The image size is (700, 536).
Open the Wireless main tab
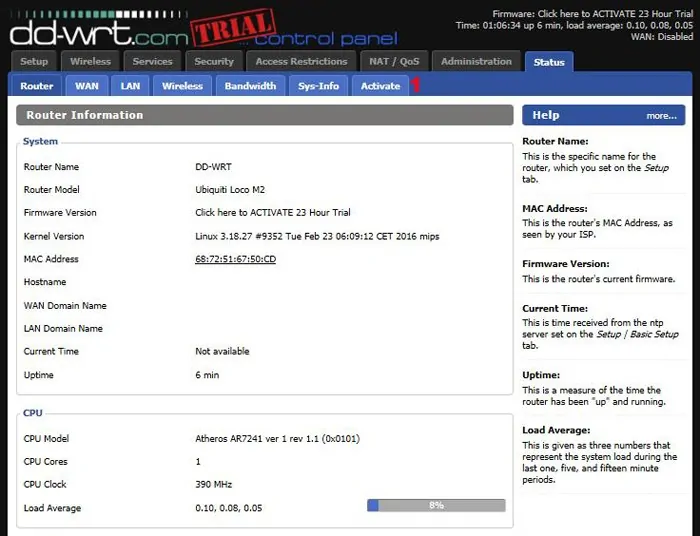pyautogui.click(x=90, y=62)
